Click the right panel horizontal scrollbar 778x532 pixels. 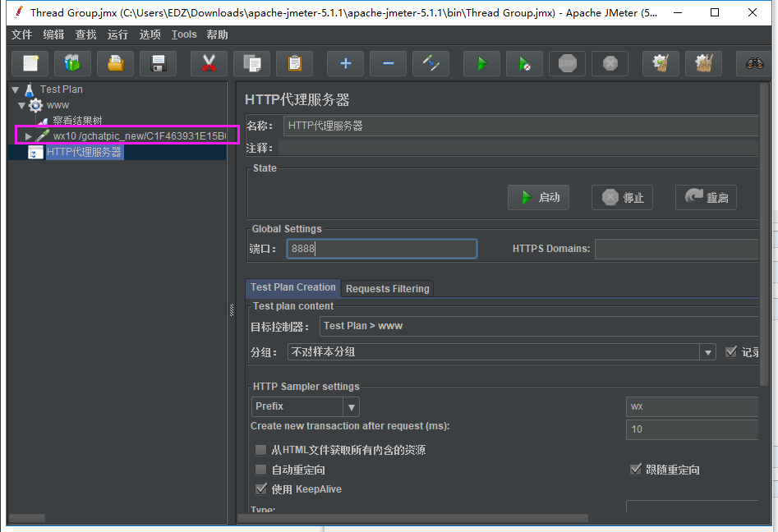(x=412, y=518)
